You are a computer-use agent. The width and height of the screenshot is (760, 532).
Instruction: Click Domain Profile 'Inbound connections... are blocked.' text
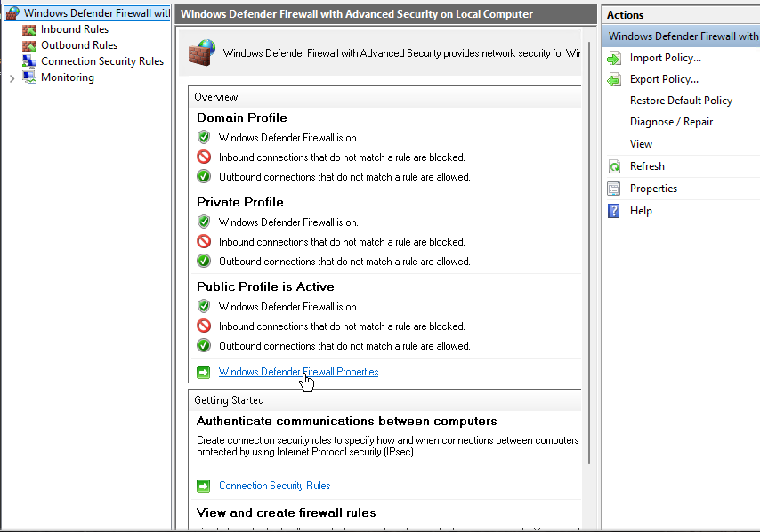pyautogui.click(x=342, y=157)
